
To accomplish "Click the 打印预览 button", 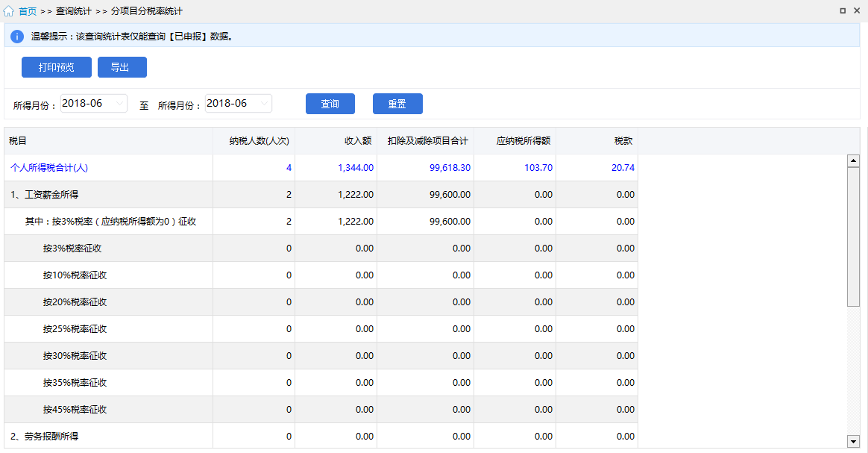I will (x=57, y=67).
